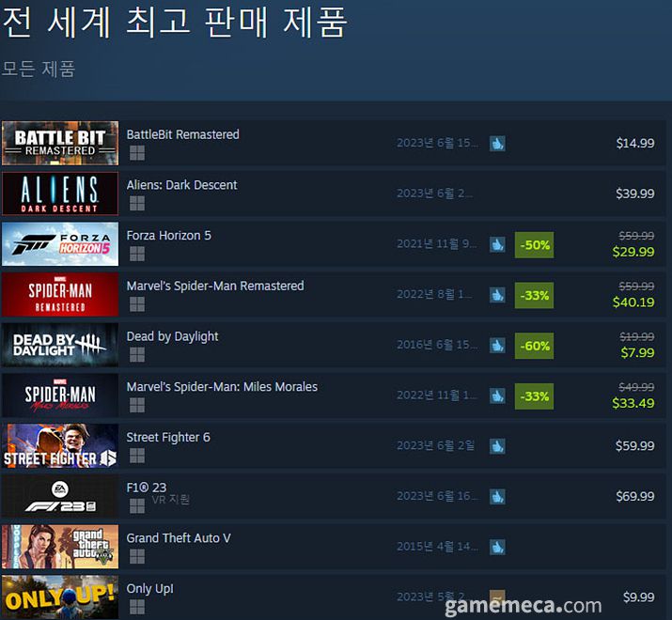Click the Windows platform icon under BattleBit Remastered
The height and width of the screenshot is (620, 672).
(137, 153)
